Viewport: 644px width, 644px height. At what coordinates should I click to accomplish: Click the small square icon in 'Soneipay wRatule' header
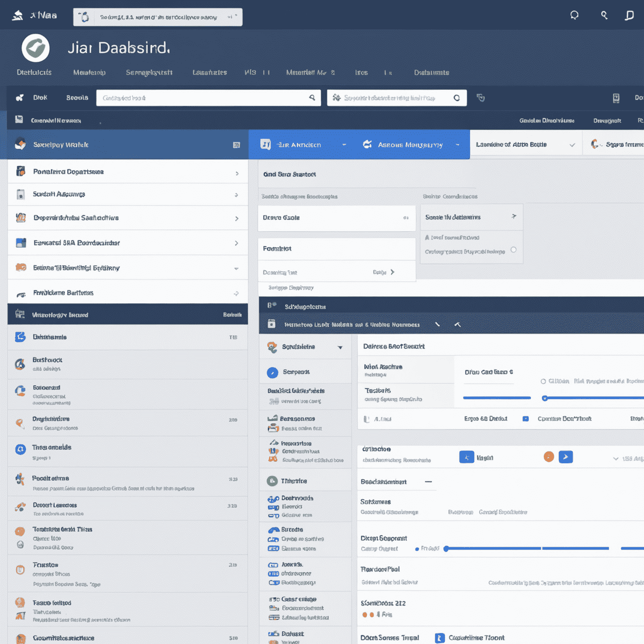[236, 145]
